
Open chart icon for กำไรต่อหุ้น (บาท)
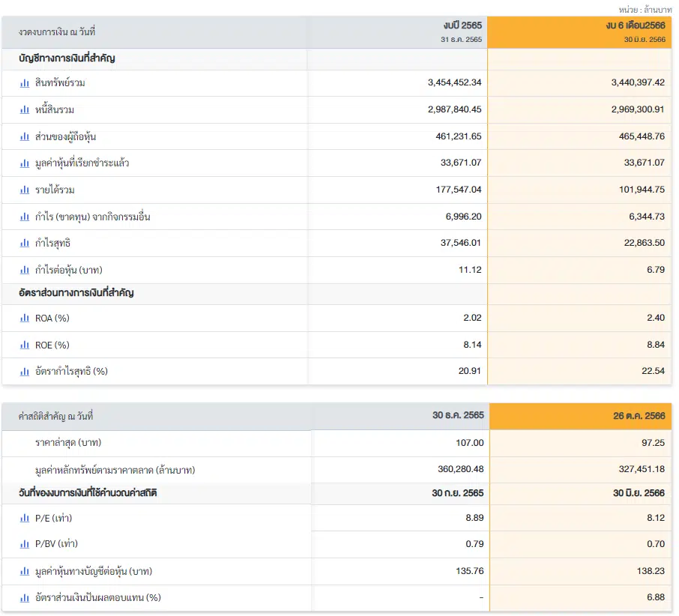coord(25,270)
